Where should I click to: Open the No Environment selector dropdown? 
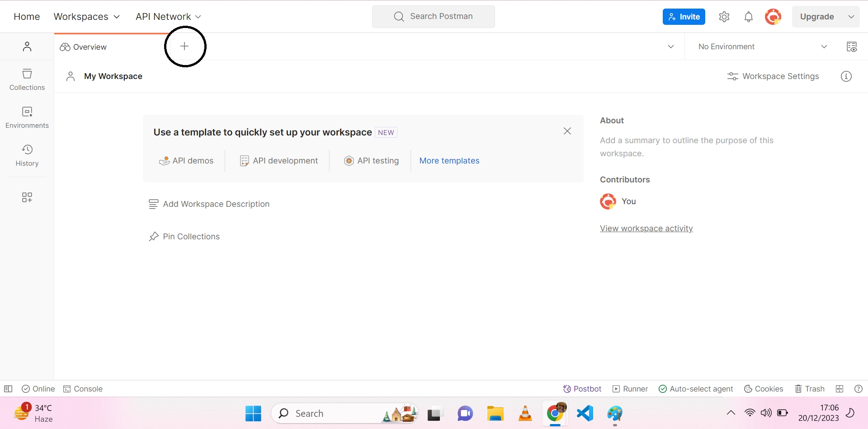[762, 47]
